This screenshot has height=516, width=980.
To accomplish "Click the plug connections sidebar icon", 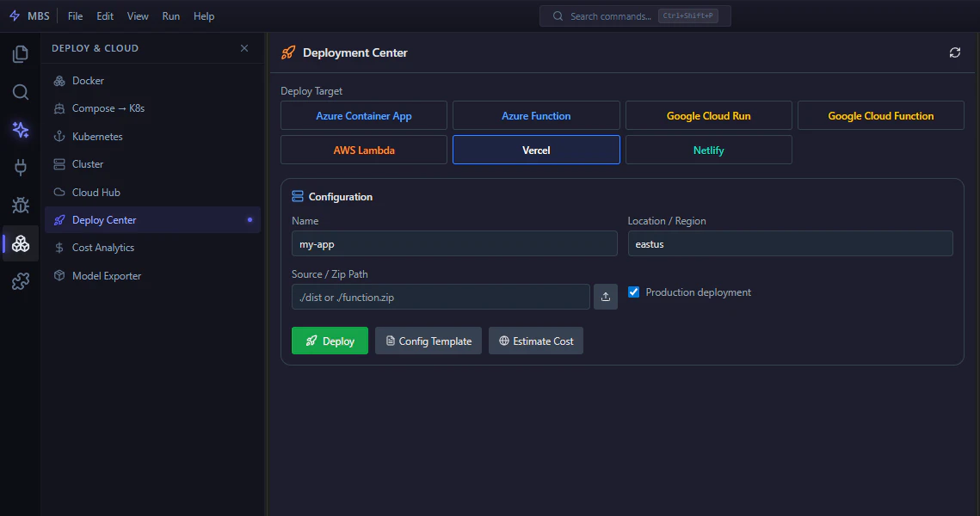I will click(x=19, y=168).
